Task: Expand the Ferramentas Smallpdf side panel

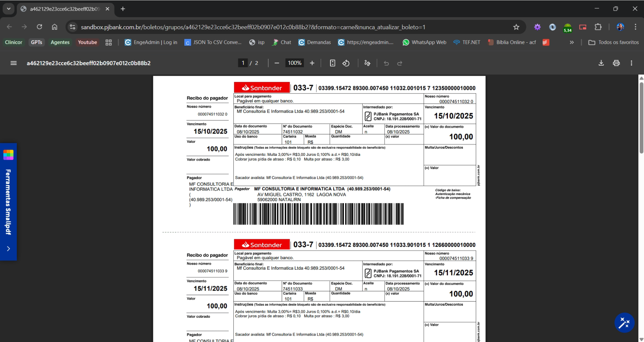Action: (x=8, y=248)
